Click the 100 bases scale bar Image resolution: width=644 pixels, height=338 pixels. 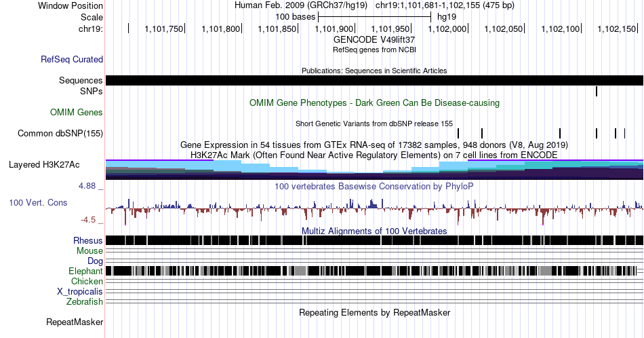pos(375,17)
